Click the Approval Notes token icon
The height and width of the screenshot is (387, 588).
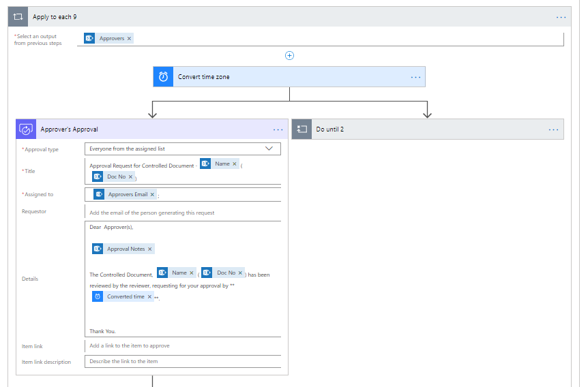click(x=98, y=249)
